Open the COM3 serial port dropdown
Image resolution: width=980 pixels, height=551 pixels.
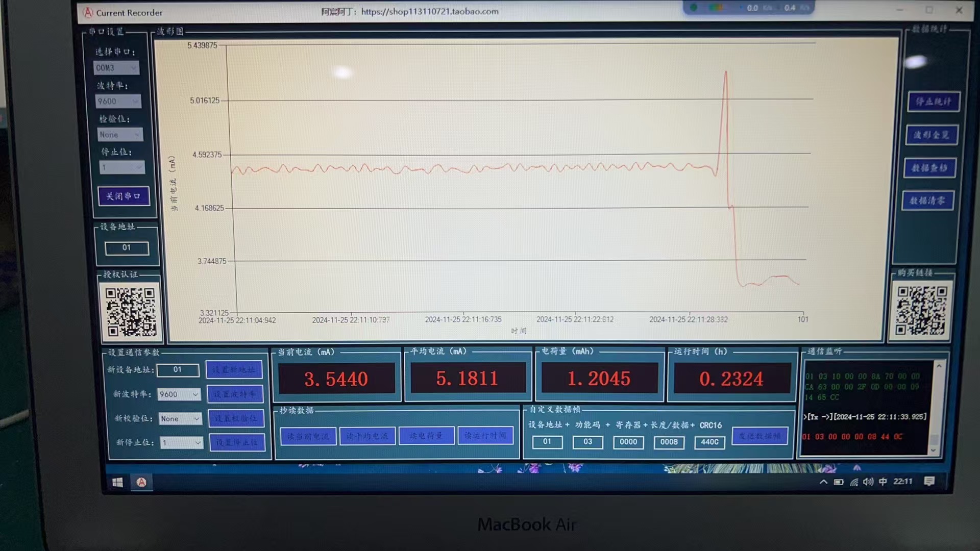(x=117, y=68)
